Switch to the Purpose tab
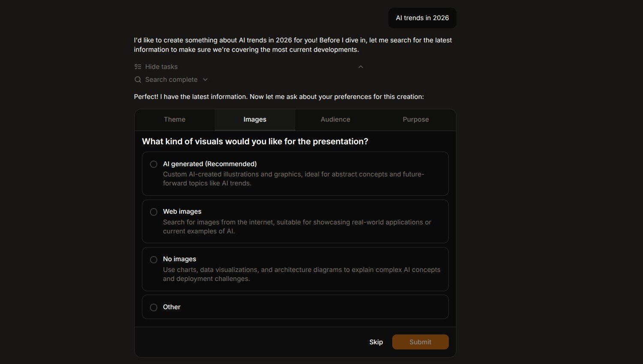The width and height of the screenshot is (643, 364). (x=415, y=119)
